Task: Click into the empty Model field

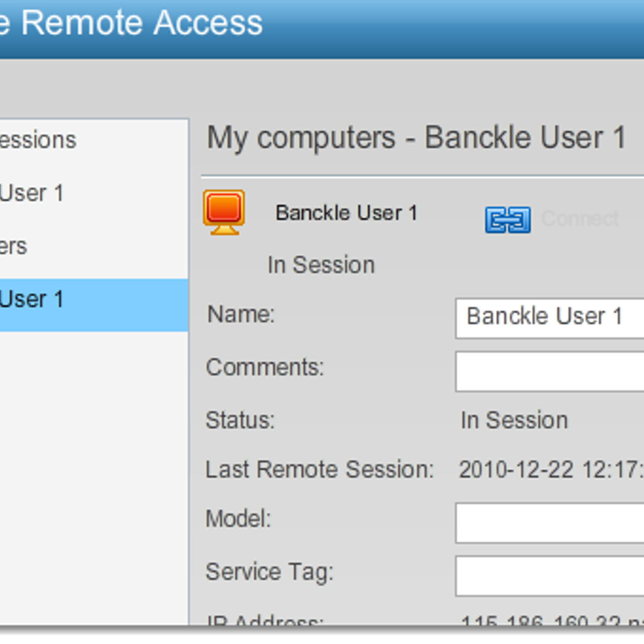Action: click(550, 523)
